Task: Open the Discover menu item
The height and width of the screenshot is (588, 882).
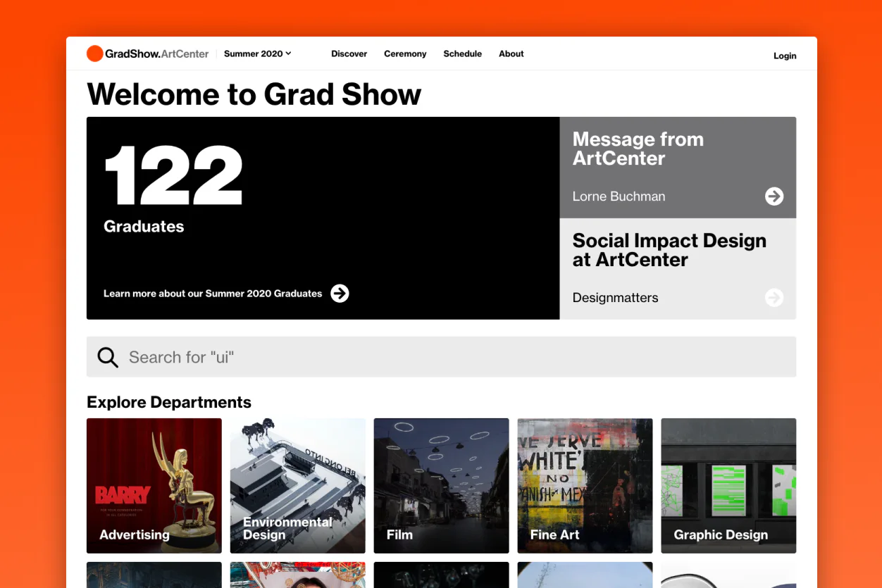Action: click(349, 54)
